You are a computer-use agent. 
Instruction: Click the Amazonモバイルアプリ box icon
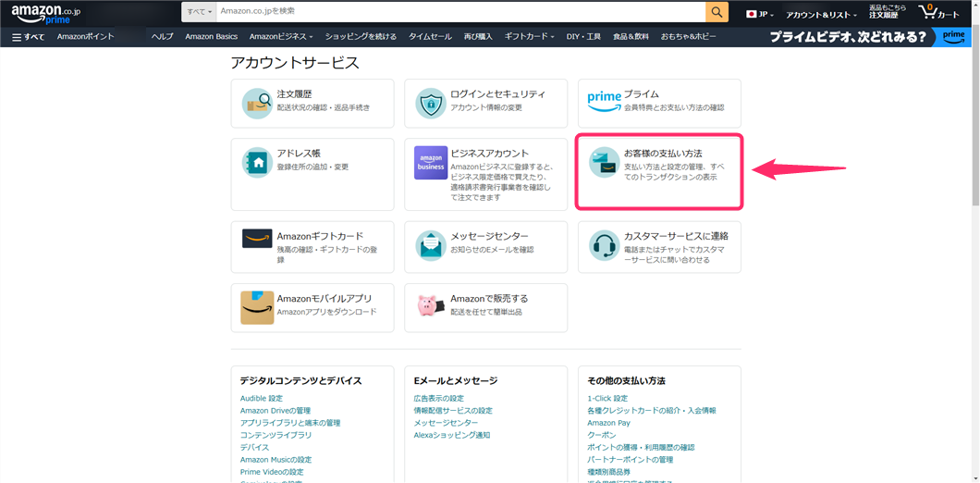coord(257,308)
